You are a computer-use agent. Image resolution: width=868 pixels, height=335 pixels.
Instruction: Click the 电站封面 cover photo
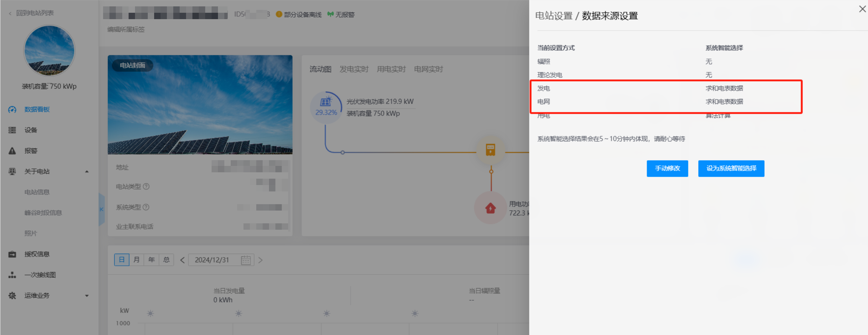tap(200, 105)
